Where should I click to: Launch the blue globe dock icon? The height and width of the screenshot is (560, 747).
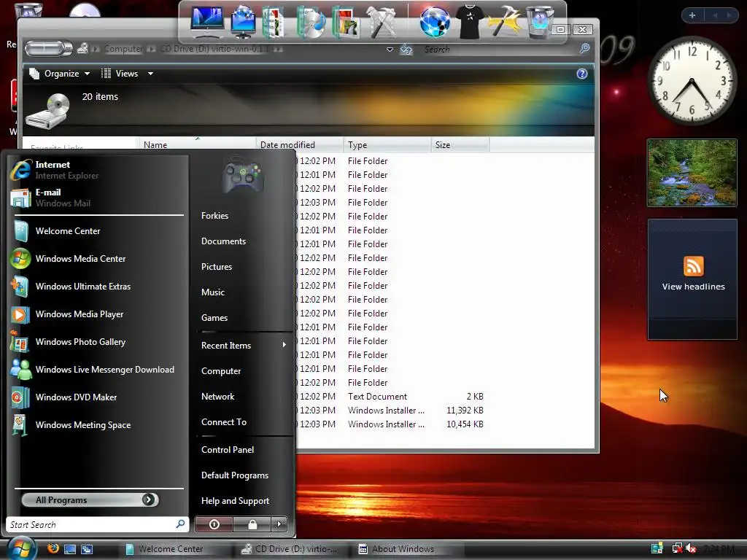pos(435,21)
